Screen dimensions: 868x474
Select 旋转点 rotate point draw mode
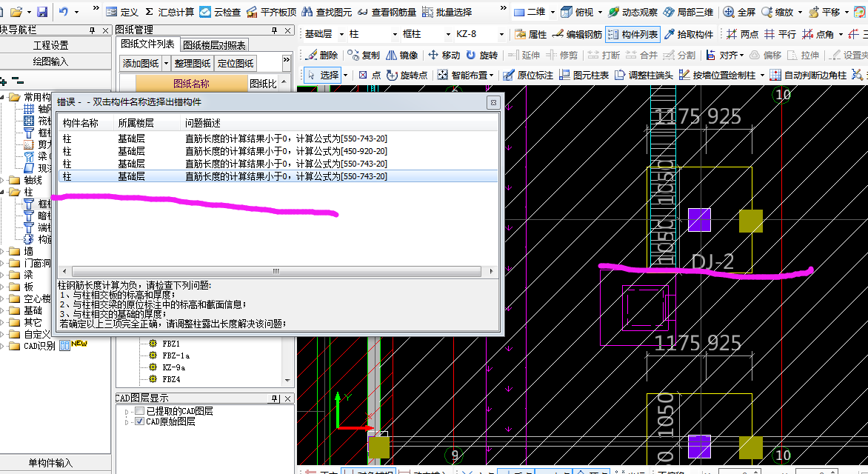[x=407, y=75]
